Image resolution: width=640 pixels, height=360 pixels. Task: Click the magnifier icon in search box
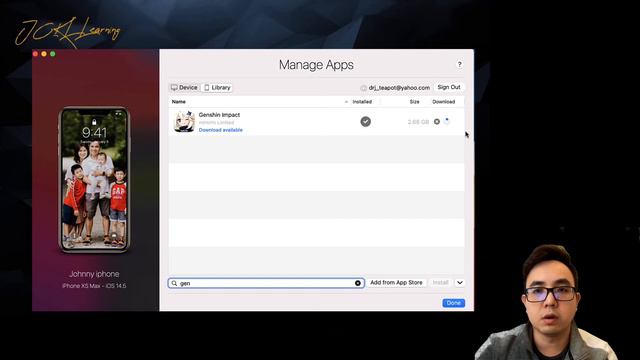174,283
